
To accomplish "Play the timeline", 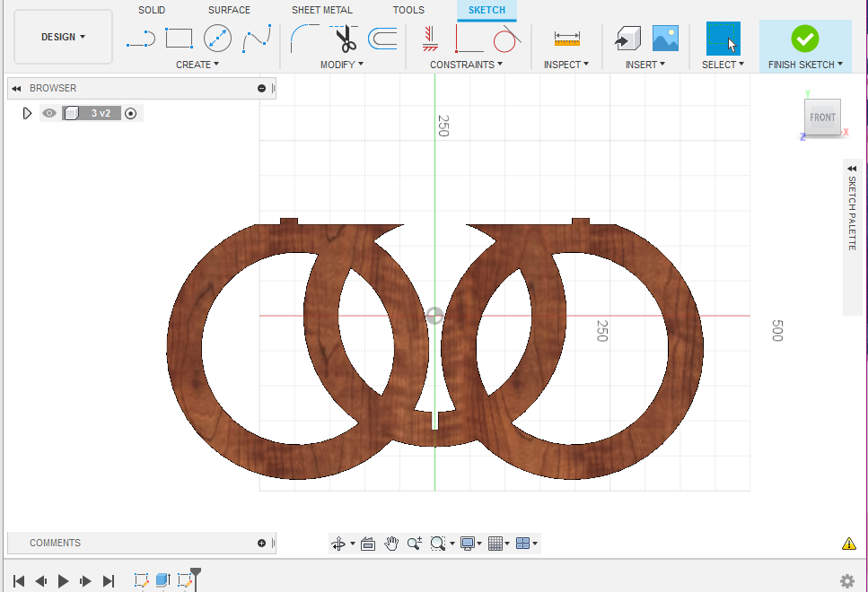I will pos(63,581).
